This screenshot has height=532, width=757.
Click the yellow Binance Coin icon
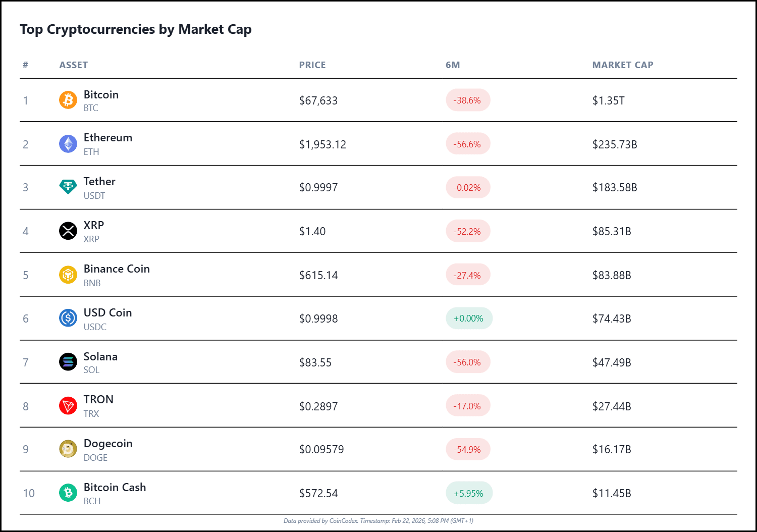pos(68,275)
